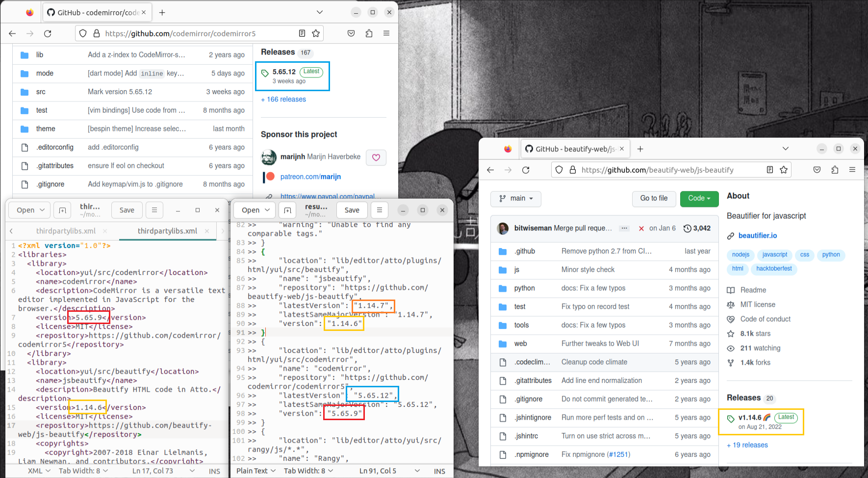
Task: Open the main branch selector
Action: point(516,198)
